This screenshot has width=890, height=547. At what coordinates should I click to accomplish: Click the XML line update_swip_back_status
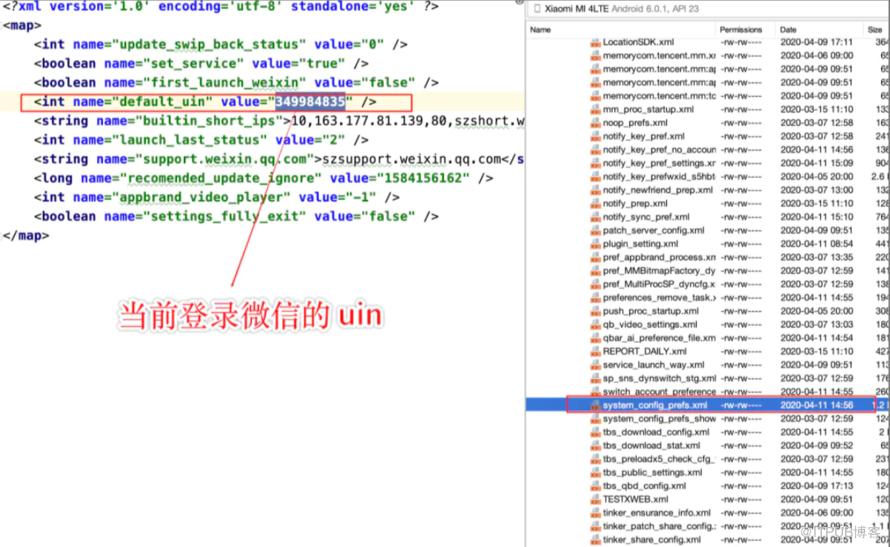[x=220, y=44]
